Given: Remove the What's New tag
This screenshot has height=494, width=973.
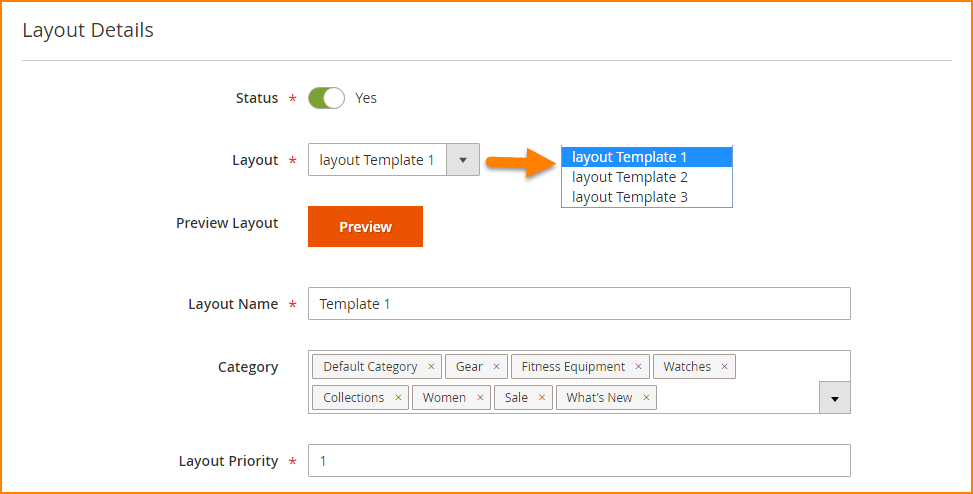Looking at the screenshot, I should (x=646, y=398).
